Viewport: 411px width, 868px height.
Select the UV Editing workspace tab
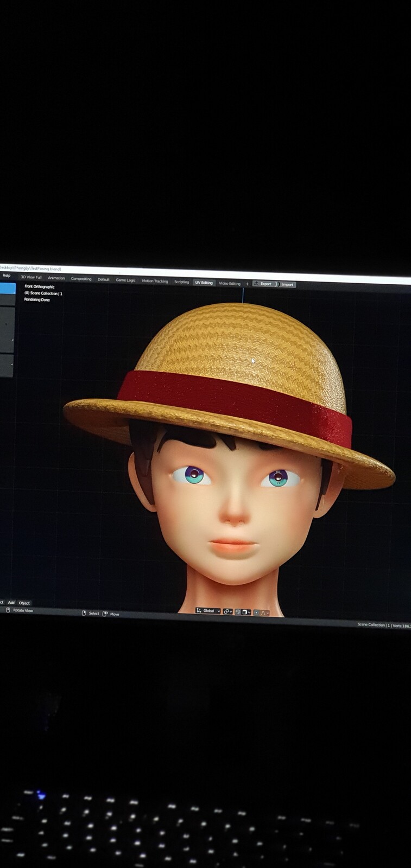(204, 282)
